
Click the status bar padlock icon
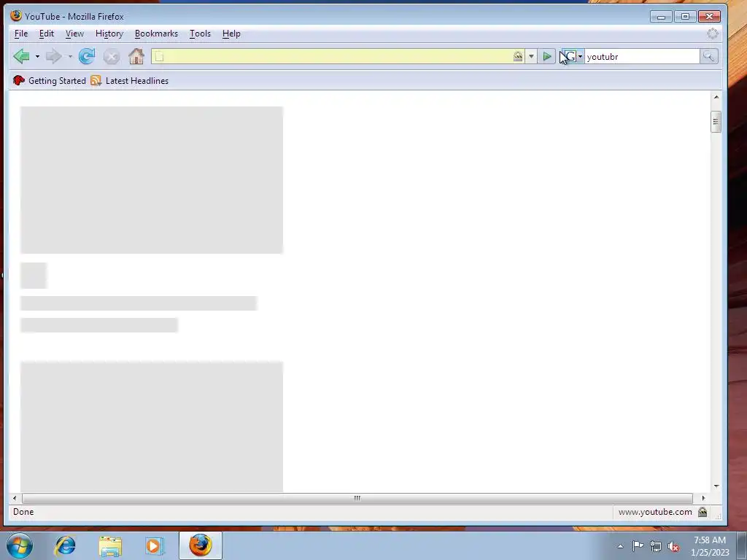pos(703,512)
